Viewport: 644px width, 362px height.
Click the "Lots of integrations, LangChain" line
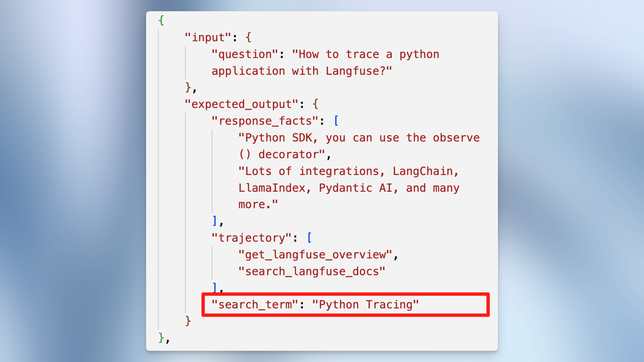click(x=349, y=171)
